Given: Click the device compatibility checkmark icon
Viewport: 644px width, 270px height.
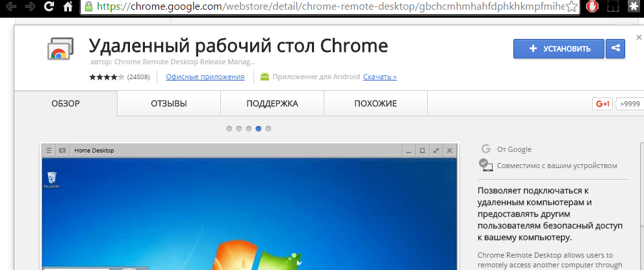Looking at the screenshot, I should 485,165.
